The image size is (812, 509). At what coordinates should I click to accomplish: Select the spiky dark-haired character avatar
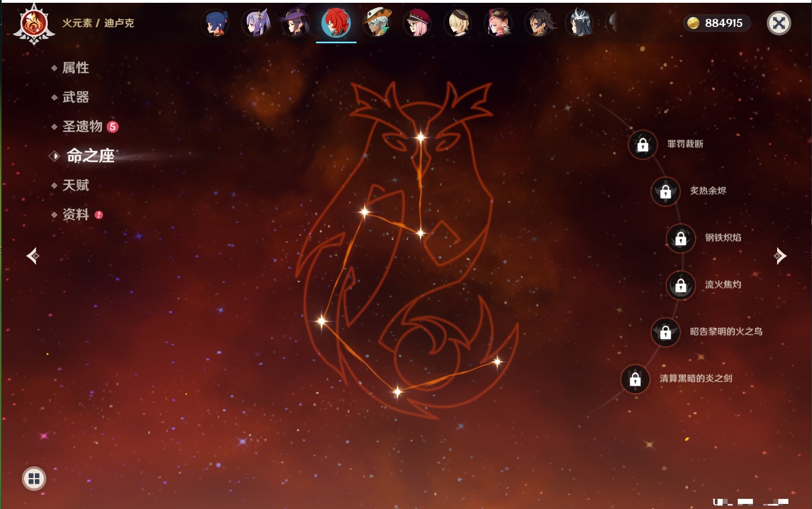click(x=539, y=23)
